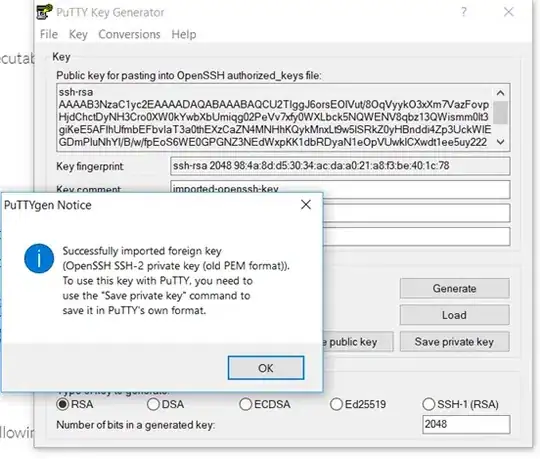Click the public key scroll down arrow
The image size is (540, 459).
[500, 142]
